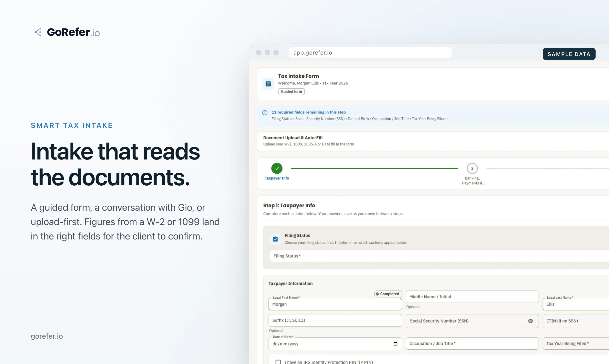The height and width of the screenshot is (364, 609).
Task: Click the Filing Status clipboard check icon
Action: [275, 239]
